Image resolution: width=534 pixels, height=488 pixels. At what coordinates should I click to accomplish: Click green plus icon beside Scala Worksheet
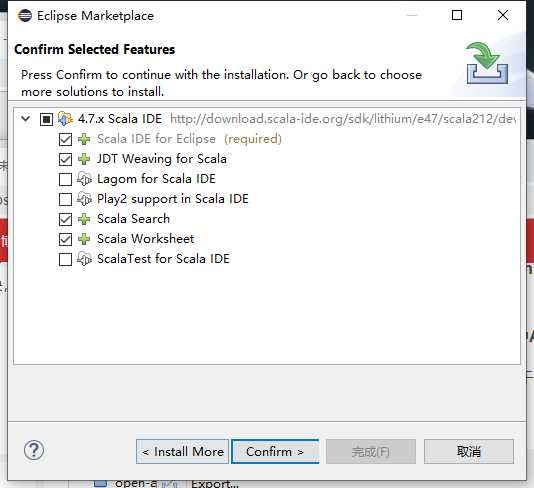pos(84,239)
